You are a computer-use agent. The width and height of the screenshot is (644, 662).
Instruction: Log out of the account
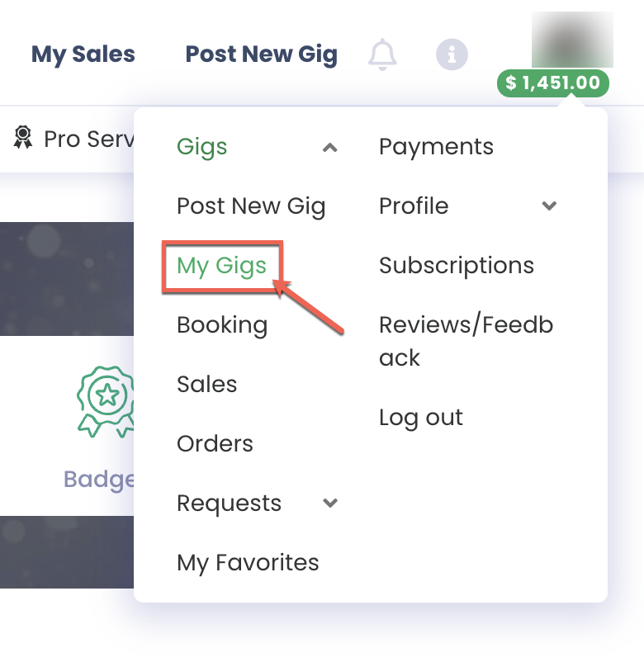[x=421, y=417]
